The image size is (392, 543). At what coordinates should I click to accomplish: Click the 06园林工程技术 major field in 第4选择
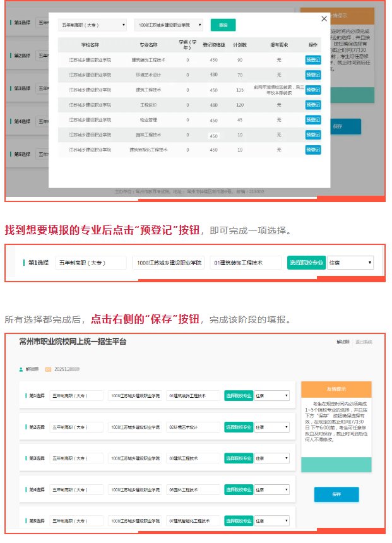[x=193, y=489]
